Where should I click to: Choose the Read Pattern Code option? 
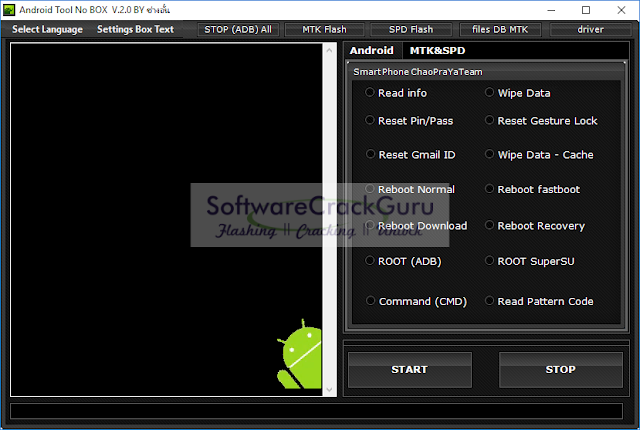(x=539, y=301)
